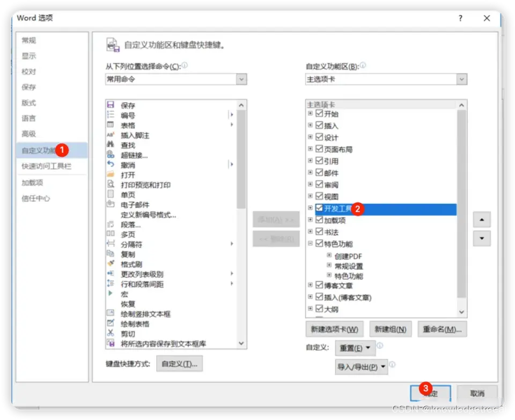Click keyboard shortcuts 自定义(T)... button
This screenshot has height=420, width=515.
tap(179, 364)
